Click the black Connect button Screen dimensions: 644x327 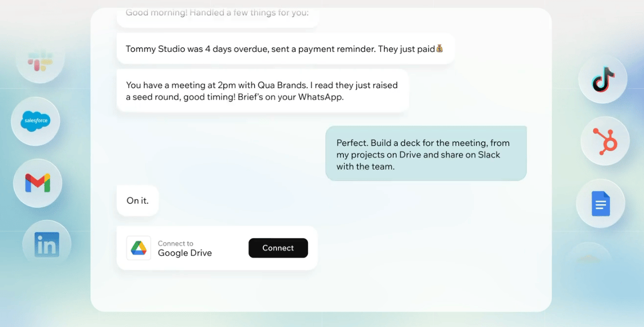click(278, 248)
